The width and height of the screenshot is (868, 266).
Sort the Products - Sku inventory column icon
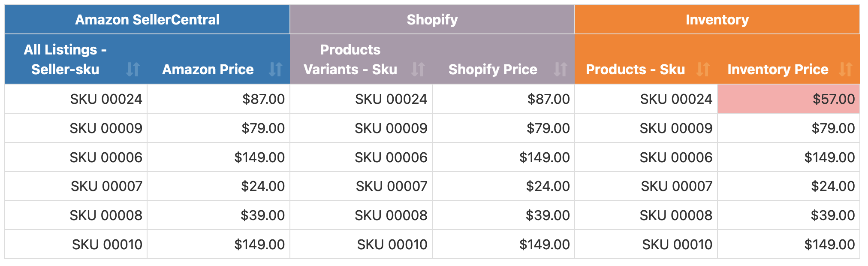click(703, 70)
